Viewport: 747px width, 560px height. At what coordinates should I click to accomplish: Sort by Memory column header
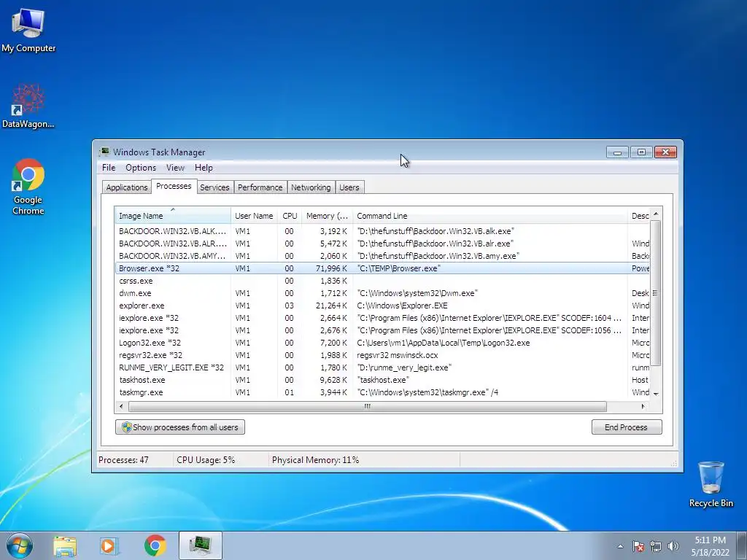327,216
